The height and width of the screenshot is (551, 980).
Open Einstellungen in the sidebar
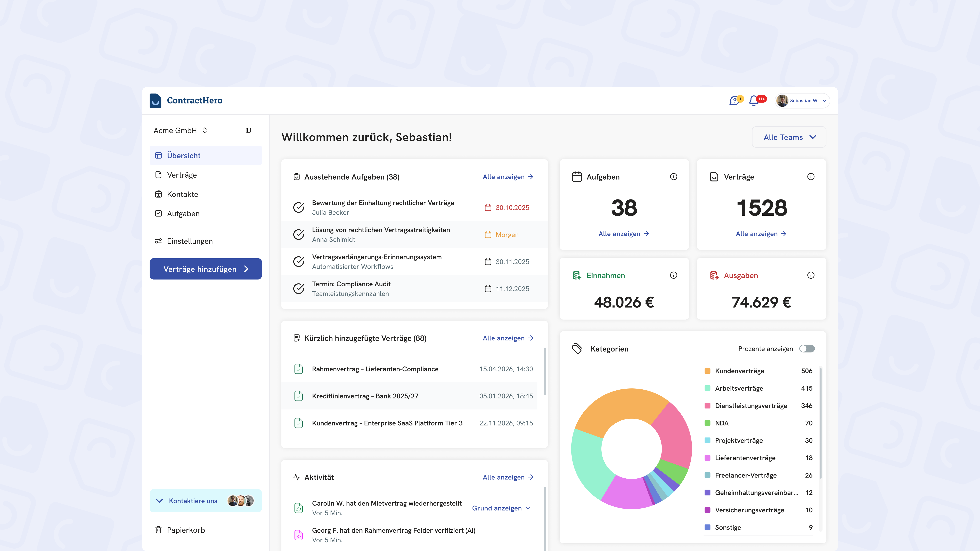[190, 241]
